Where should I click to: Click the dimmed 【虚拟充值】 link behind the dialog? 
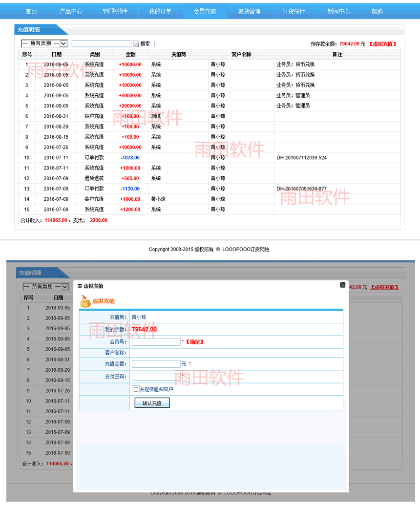click(x=384, y=287)
